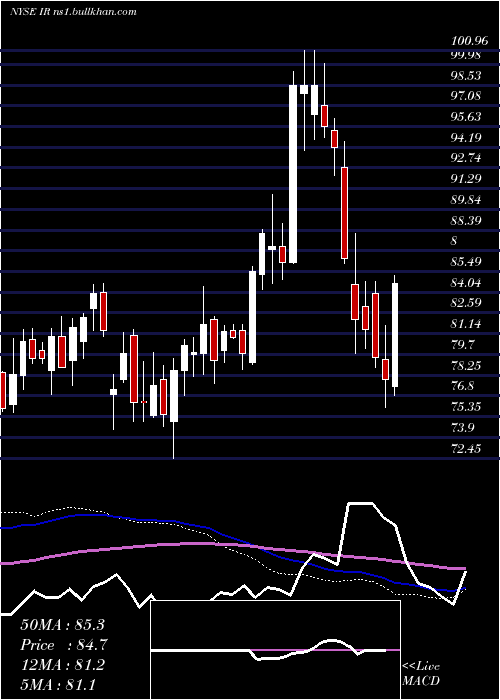Click the 98.53 price axis label

(466, 75)
